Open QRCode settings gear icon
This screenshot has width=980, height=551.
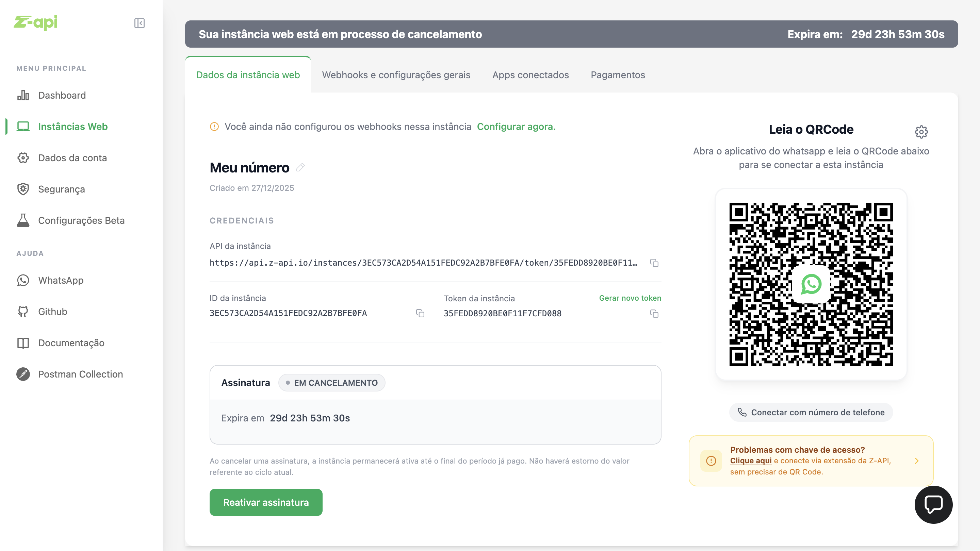921,132
